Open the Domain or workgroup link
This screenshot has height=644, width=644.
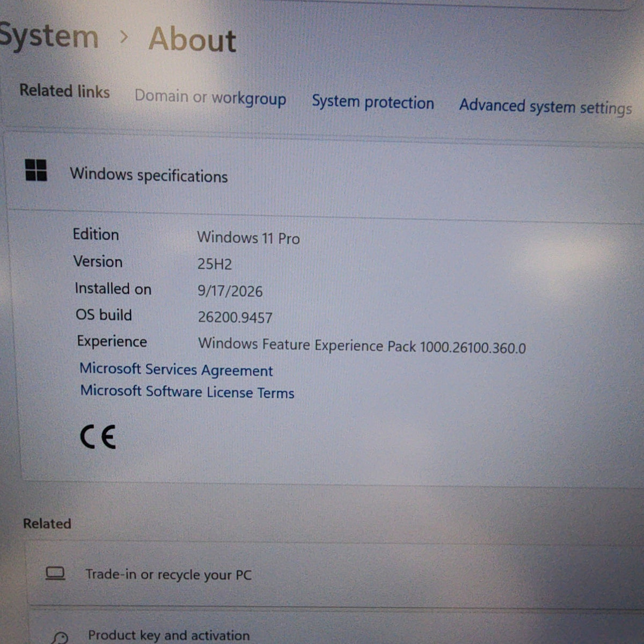click(210, 97)
